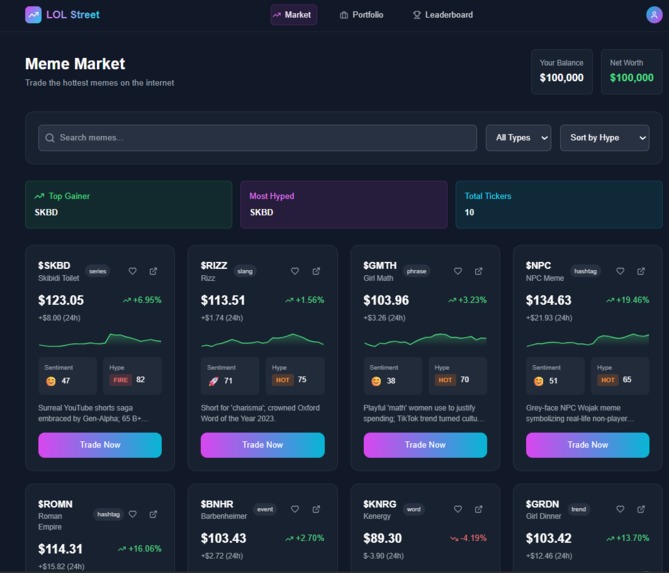
Task: Click the $RIZZ HOT hype badge
Action: click(x=282, y=380)
